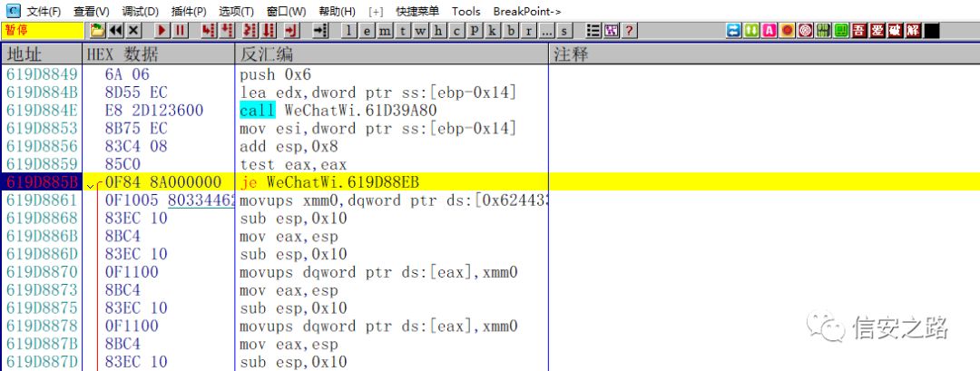The width and height of the screenshot is (980, 371).
Task: Click the black square toolbar icon
Action: (x=932, y=30)
